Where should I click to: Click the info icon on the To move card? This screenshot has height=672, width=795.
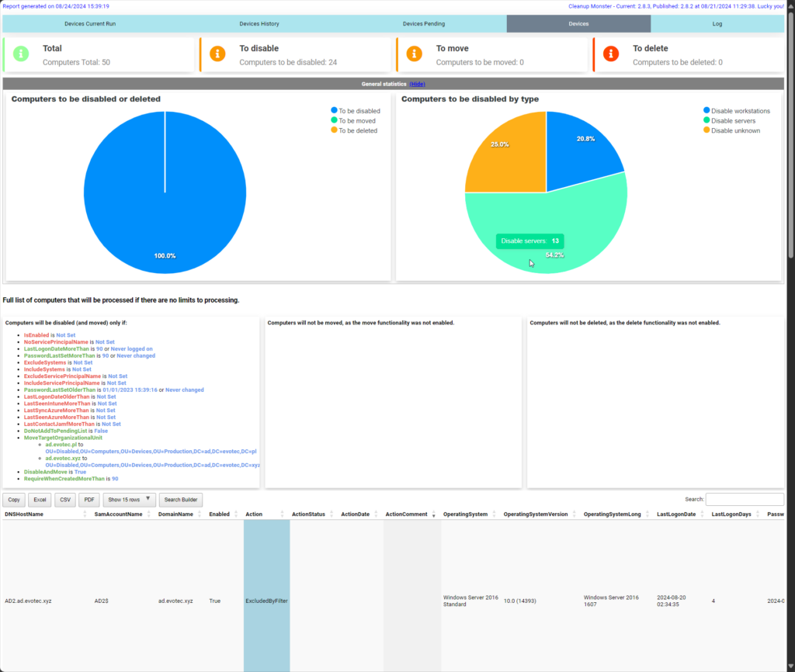(415, 54)
